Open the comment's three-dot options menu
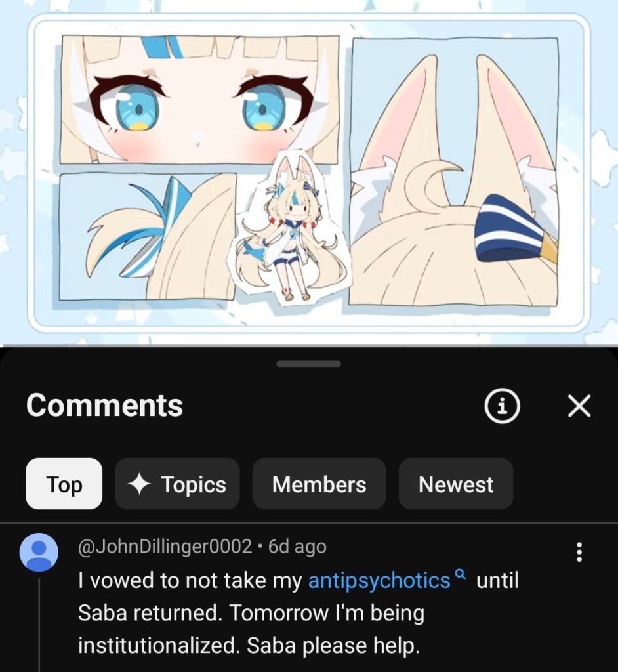Screen dimensions: 618x672 point(579,552)
